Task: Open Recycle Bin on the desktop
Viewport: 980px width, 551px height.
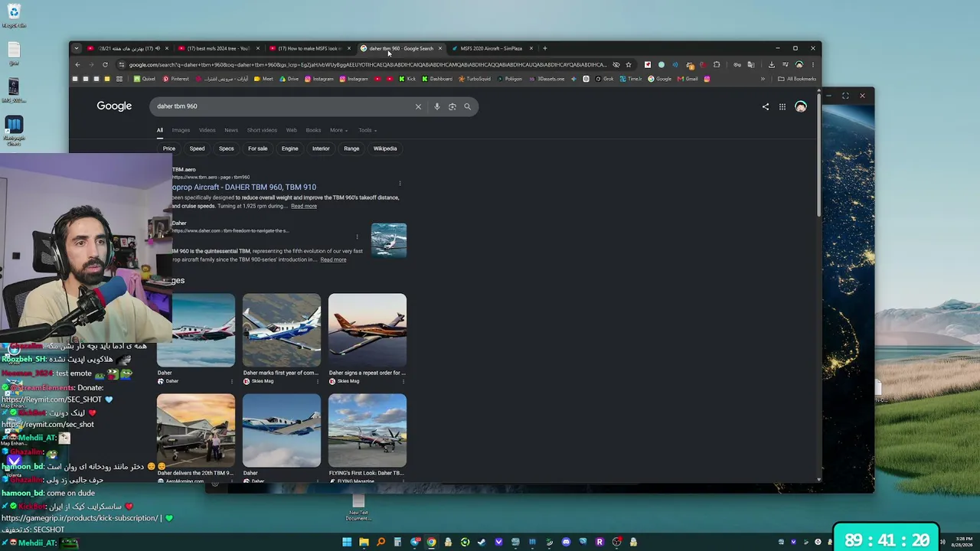Action: pos(14,15)
